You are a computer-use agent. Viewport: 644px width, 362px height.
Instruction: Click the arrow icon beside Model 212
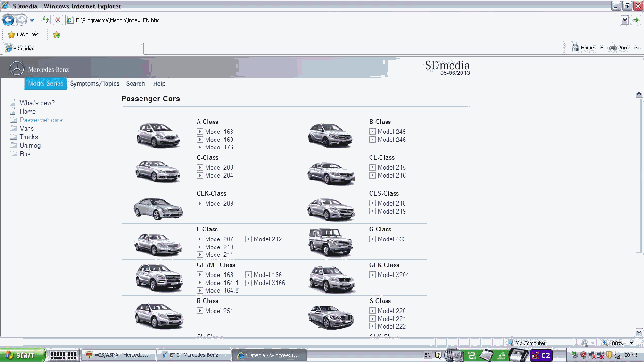tap(248, 239)
